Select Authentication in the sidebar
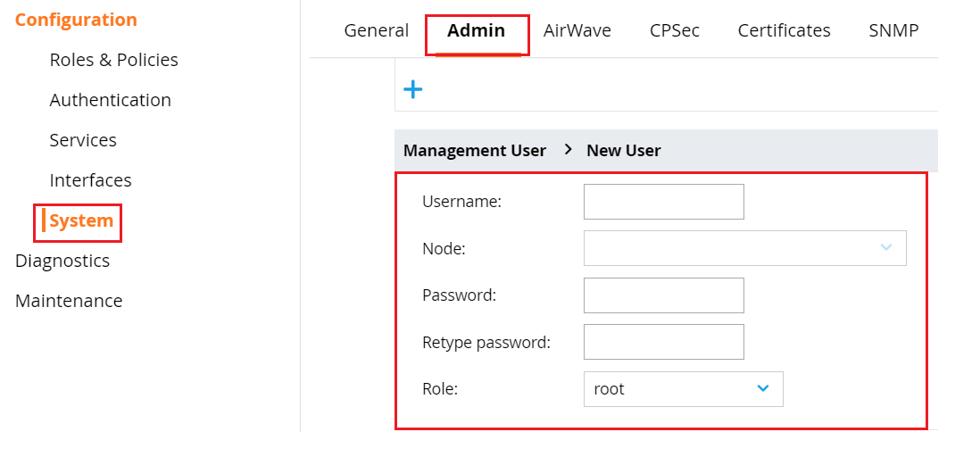 pyautogui.click(x=110, y=100)
